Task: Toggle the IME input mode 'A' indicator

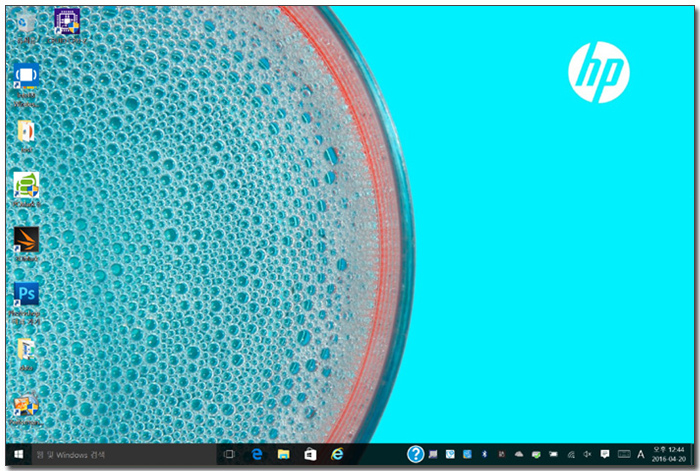Action: pos(641,454)
